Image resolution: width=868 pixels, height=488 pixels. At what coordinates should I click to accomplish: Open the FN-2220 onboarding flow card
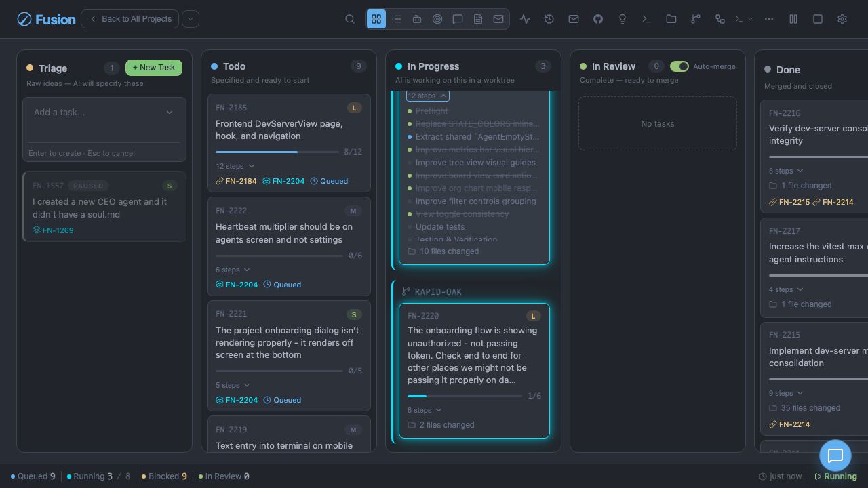click(x=474, y=371)
